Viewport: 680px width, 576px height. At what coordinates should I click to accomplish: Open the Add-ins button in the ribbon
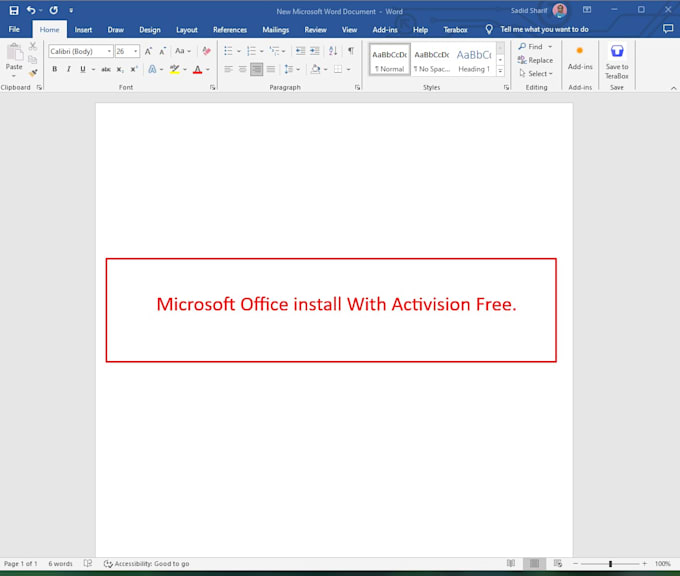pyautogui.click(x=580, y=58)
